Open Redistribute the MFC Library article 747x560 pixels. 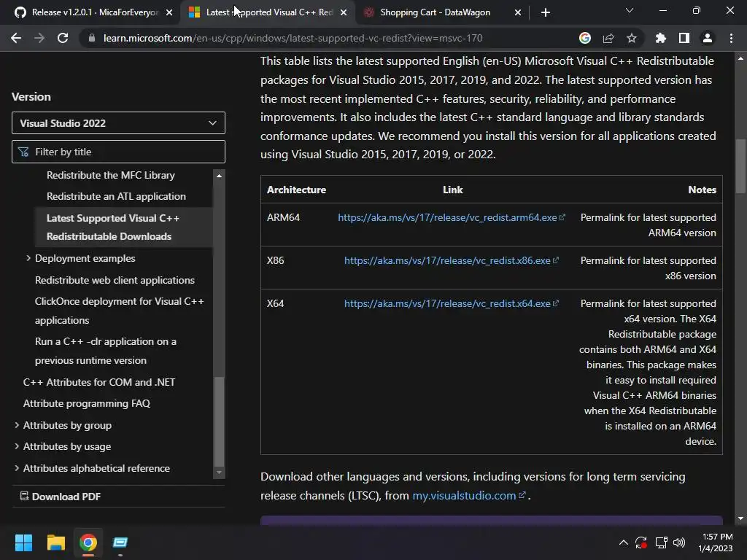click(111, 175)
